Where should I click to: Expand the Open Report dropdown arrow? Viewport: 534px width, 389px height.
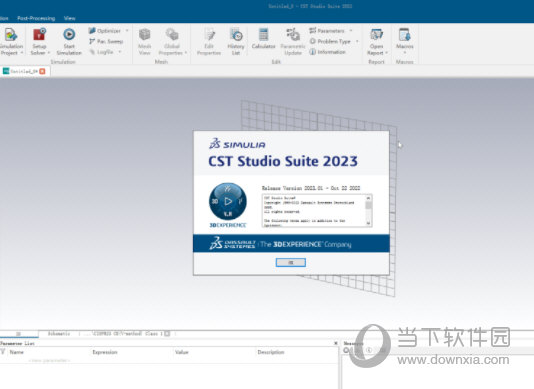387,53
